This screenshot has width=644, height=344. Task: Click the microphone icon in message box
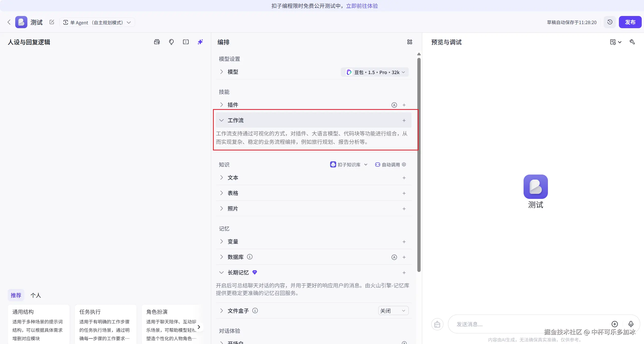click(631, 324)
